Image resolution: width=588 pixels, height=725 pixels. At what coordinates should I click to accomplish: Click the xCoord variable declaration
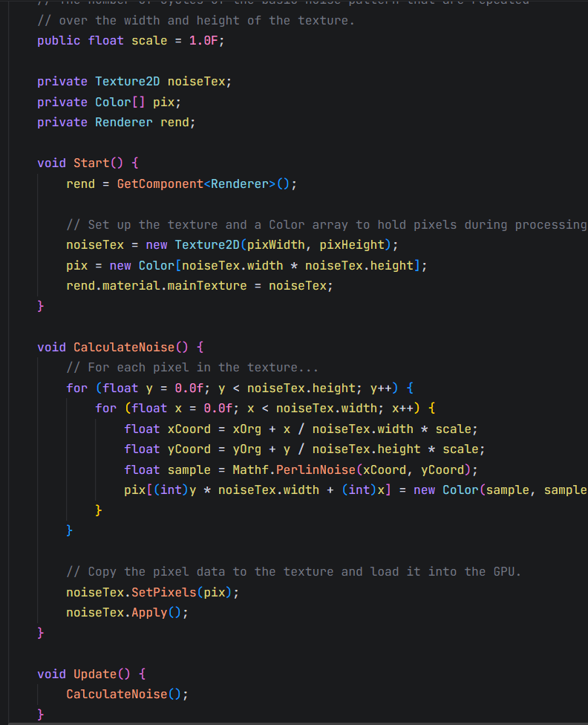[x=189, y=429]
